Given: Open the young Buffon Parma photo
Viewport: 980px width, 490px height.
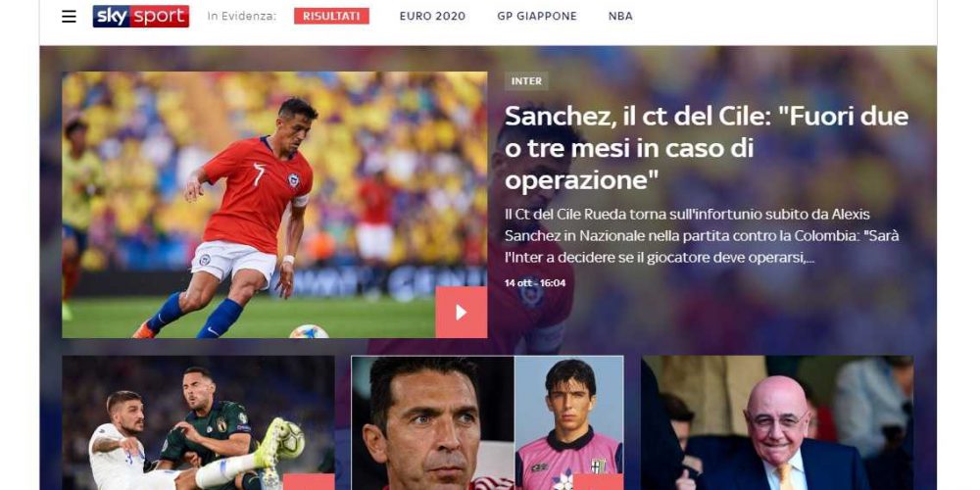Looking at the screenshot, I should click(x=568, y=423).
